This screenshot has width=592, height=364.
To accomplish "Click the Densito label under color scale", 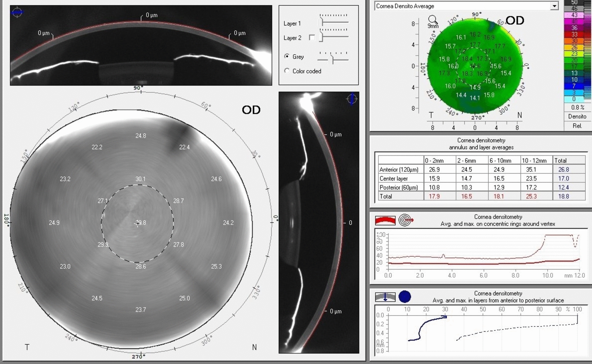I will coord(577,116).
